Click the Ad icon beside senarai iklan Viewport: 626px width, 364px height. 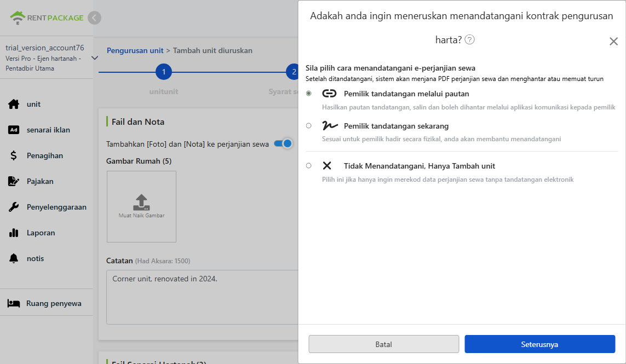coord(14,130)
